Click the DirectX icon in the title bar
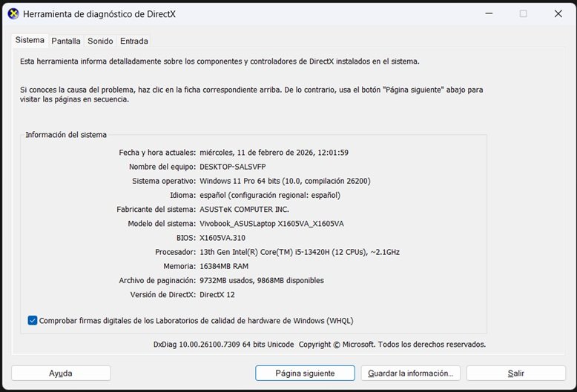The height and width of the screenshot is (392, 577). click(x=13, y=14)
